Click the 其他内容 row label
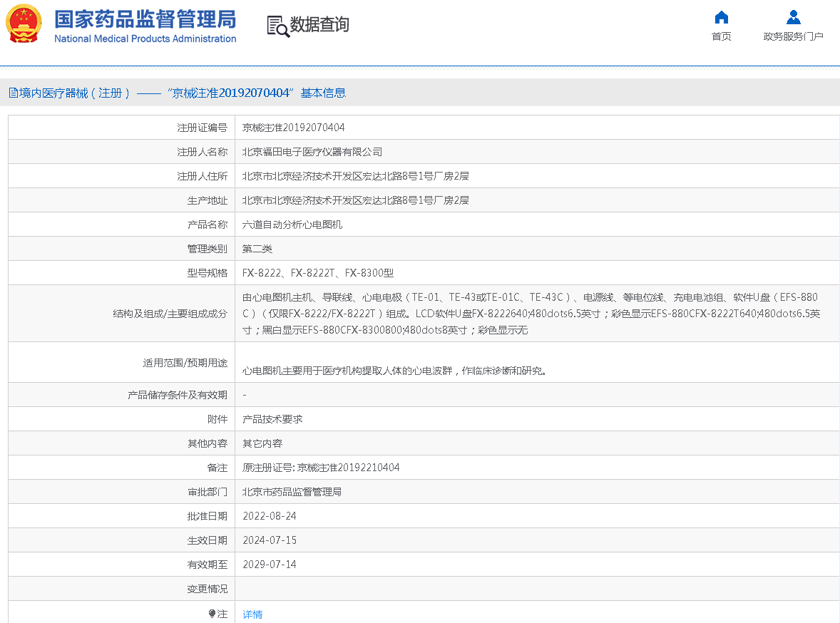 click(208, 443)
